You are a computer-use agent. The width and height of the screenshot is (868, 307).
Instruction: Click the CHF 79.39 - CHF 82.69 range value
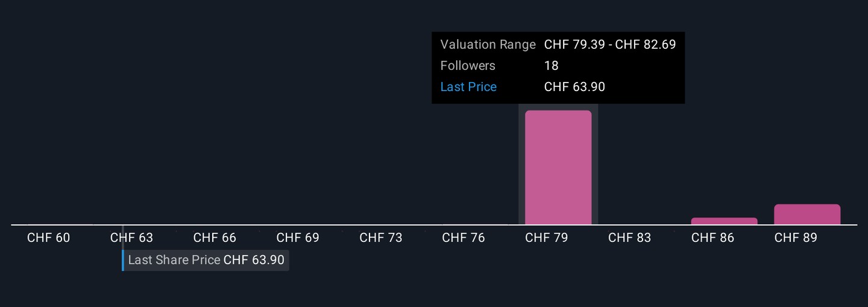[x=610, y=45]
